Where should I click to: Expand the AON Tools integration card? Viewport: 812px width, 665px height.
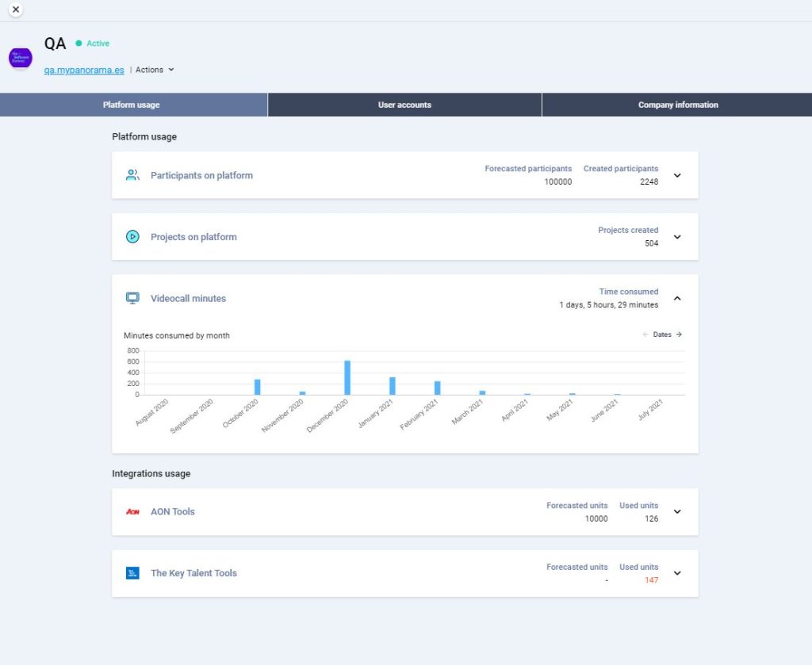[677, 512]
